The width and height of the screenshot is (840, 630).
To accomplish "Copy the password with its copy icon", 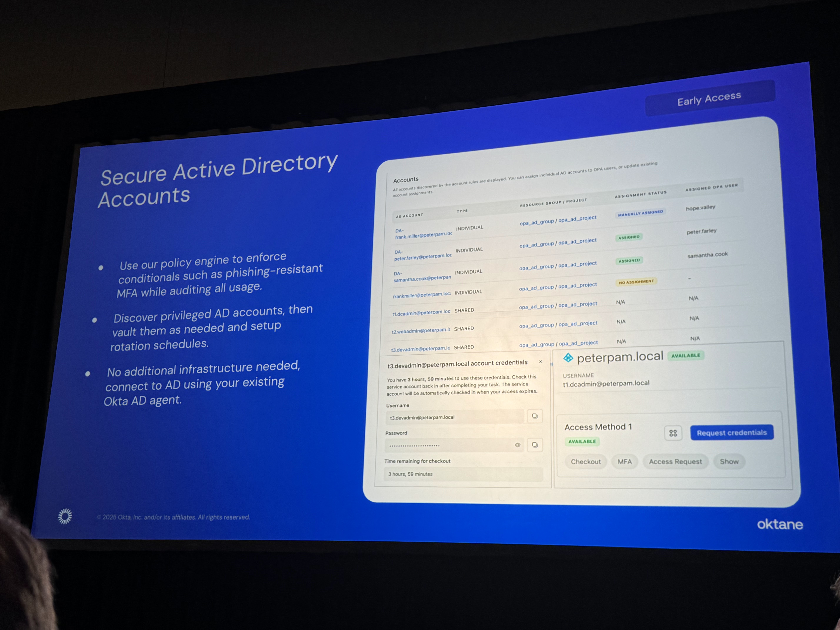I will (x=535, y=445).
